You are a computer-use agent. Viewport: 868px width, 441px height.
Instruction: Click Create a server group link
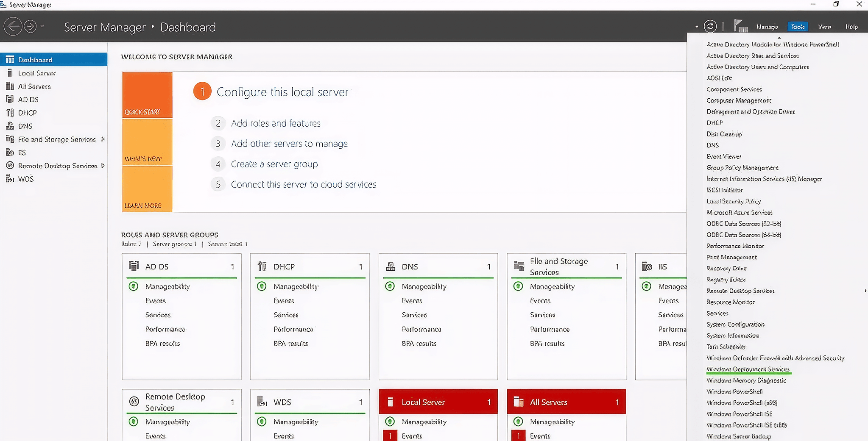pos(274,164)
